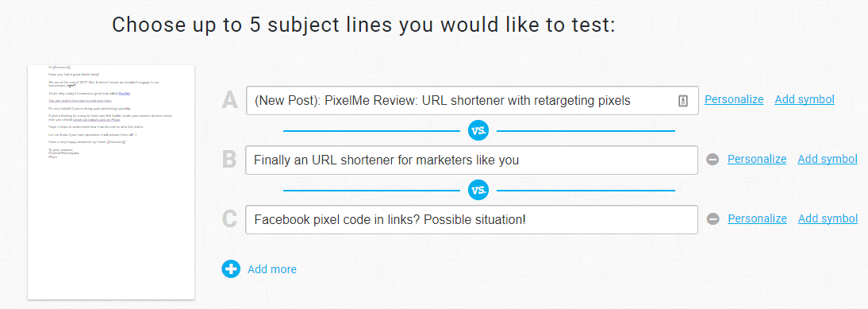Screen dimensions: 868x309
Task: Open Personalize for subject line C
Action: [x=757, y=218]
